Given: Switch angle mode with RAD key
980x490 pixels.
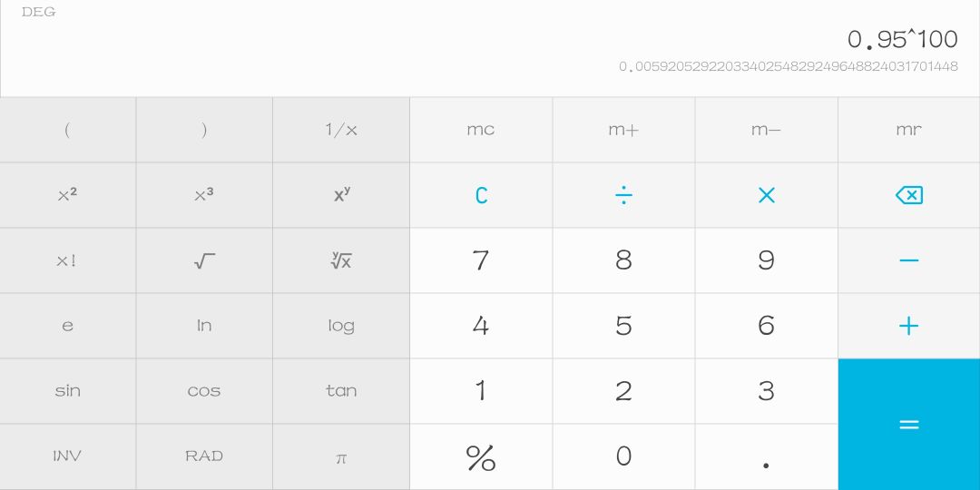Looking at the screenshot, I should [204, 456].
